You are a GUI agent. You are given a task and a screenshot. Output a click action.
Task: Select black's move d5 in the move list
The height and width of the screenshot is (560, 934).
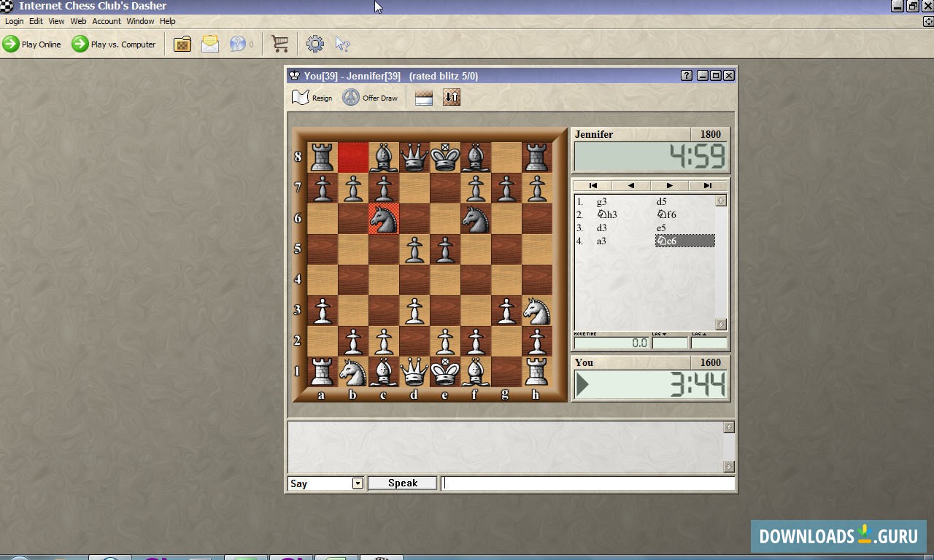(x=662, y=202)
